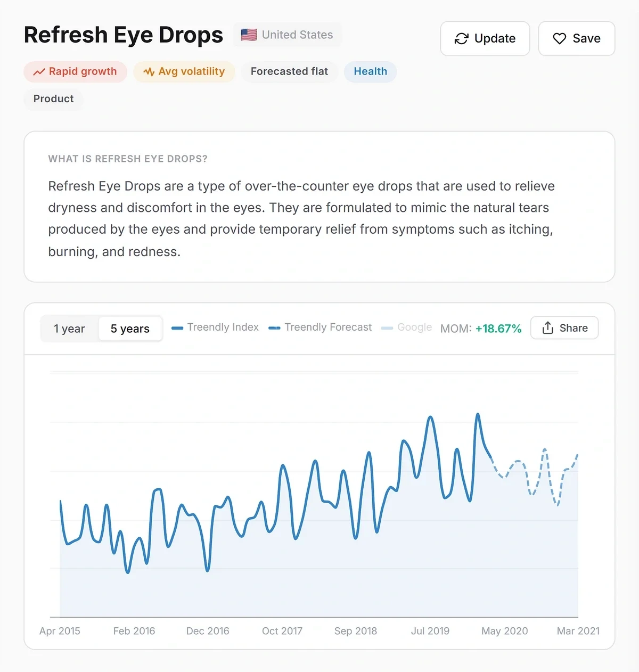Click the Sep 2018 axis label
639x672 pixels.
356,631
